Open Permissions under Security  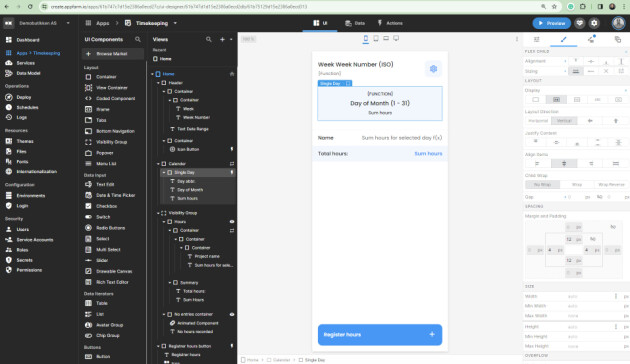tap(29, 270)
